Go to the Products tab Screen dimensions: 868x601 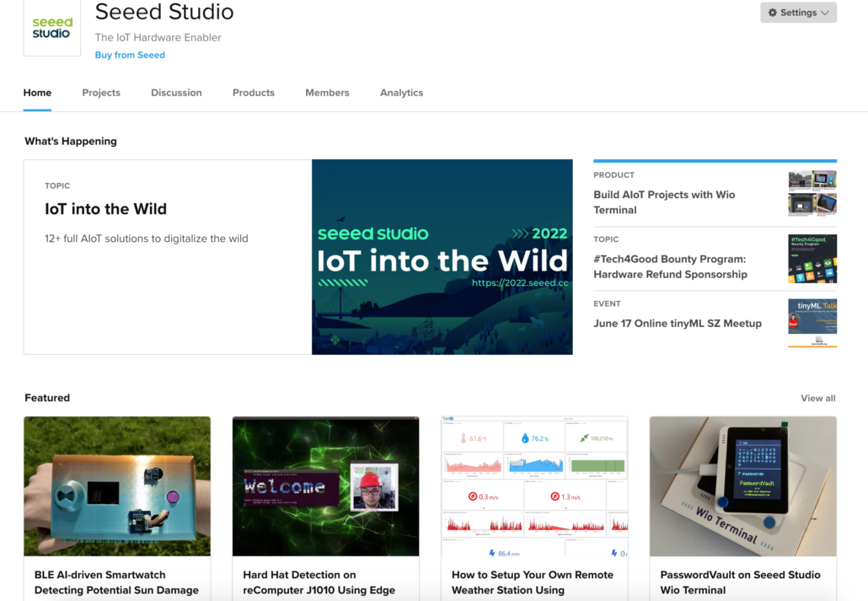254,93
